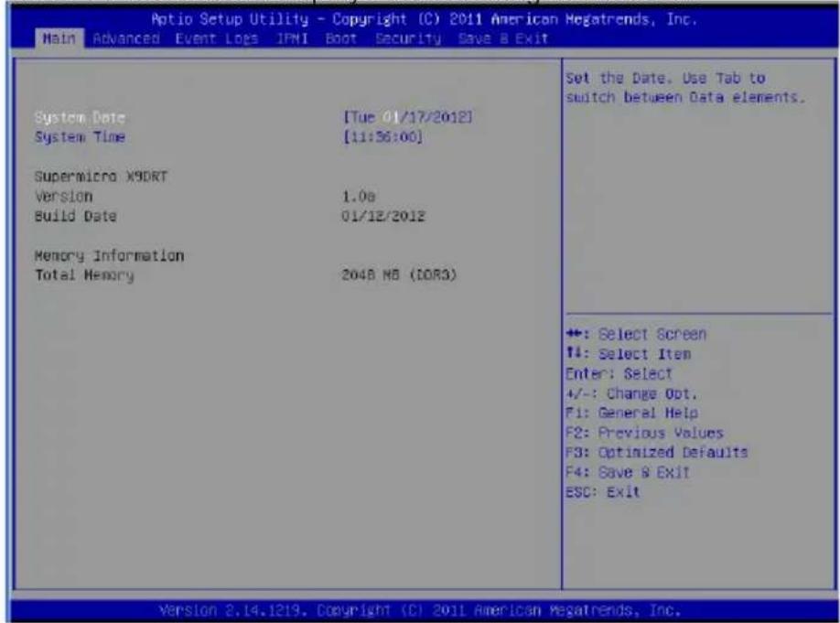Click the Aptio Setup Utility title text
Image resolution: width=840 pixels, height=623 pixels.
coord(424,19)
